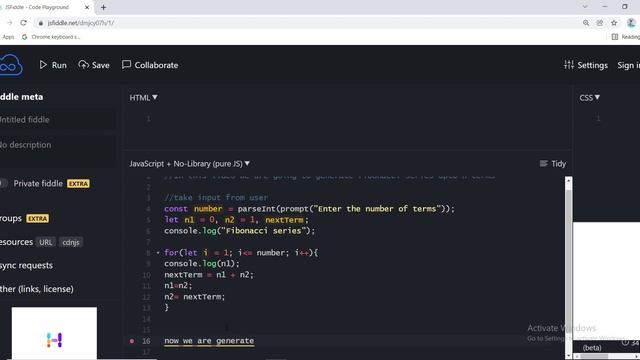This screenshot has height=360, width=640.
Task: Click the EXTRA badge beside Groups
Action: [38, 219]
